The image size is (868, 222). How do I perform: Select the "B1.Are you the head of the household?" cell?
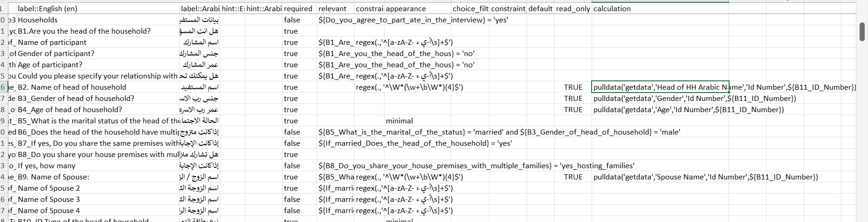coord(84,31)
